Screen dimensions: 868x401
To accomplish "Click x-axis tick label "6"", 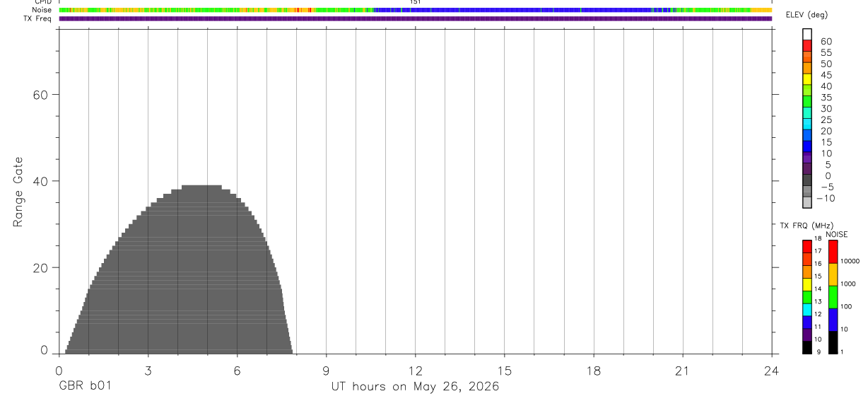I will click(x=237, y=371).
